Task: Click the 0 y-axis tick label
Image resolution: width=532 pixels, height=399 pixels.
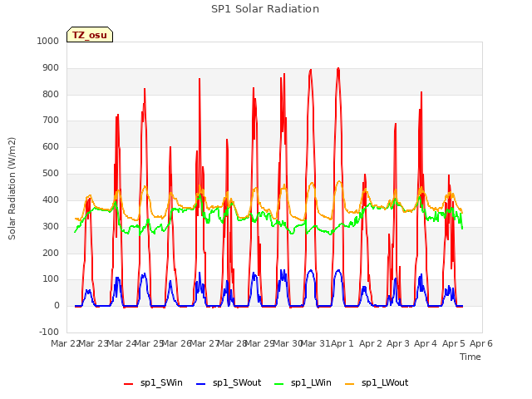Action: coord(57,306)
